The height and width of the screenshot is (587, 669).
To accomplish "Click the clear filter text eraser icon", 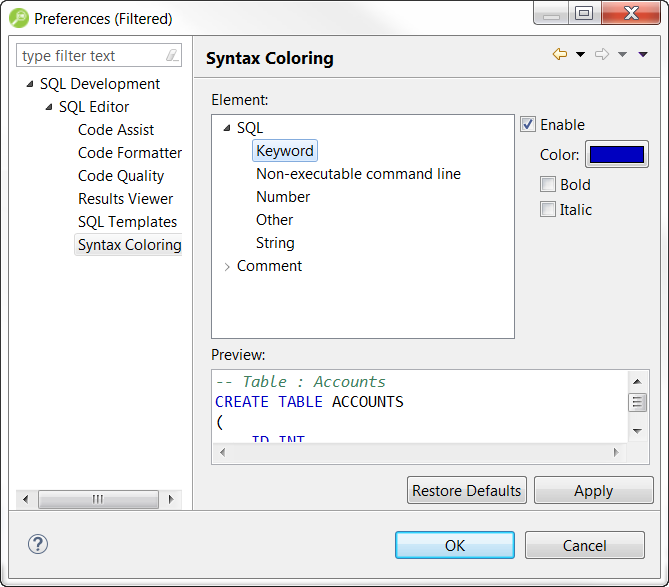I will [172, 56].
